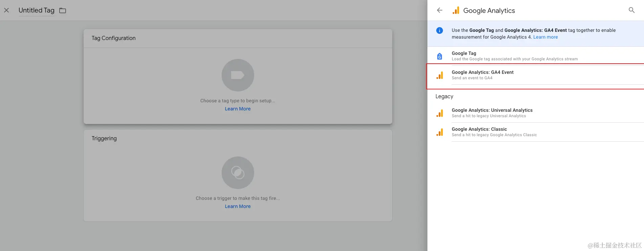Click the Google Analytics Classic icon
644x251 pixels.
coord(440,132)
